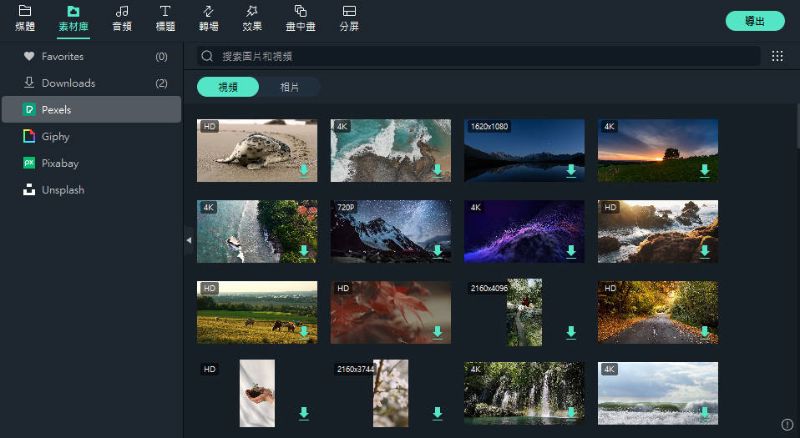Viewport: 800px width, 438px height.
Task: Select Unsplash source in sidebar
Action: pyautogui.click(x=92, y=190)
